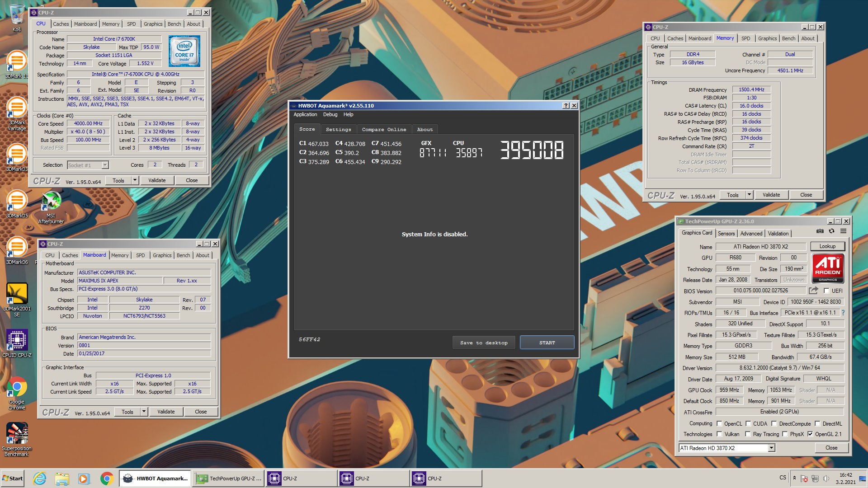Open the ATI Radeon HD 3870 X2 GPU selector
868x488 pixels.
point(727,448)
